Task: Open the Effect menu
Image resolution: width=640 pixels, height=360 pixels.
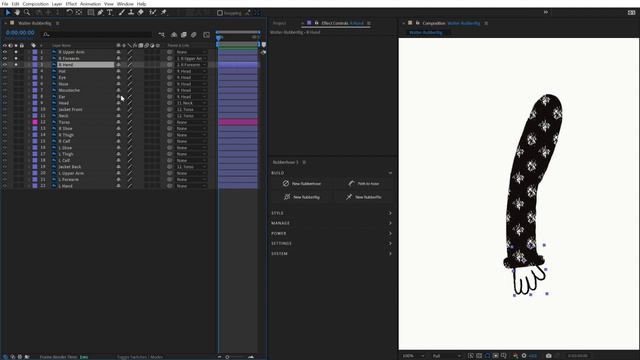Action: pyautogui.click(x=71, y=4)
